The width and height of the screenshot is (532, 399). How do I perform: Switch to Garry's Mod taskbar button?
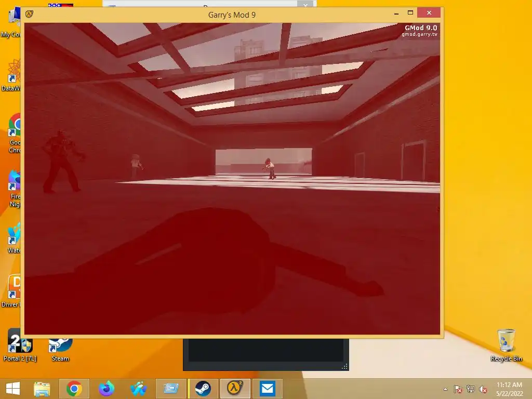point(235,389)
